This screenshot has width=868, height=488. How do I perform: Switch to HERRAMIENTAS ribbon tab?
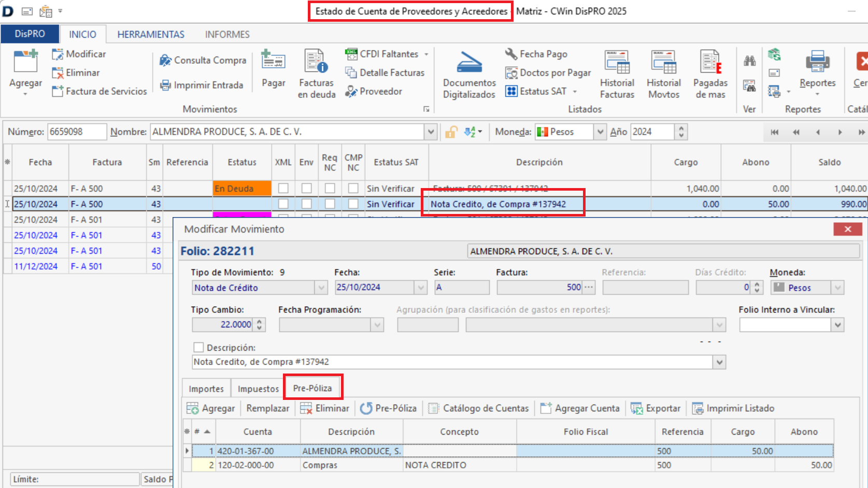[151, 34]
